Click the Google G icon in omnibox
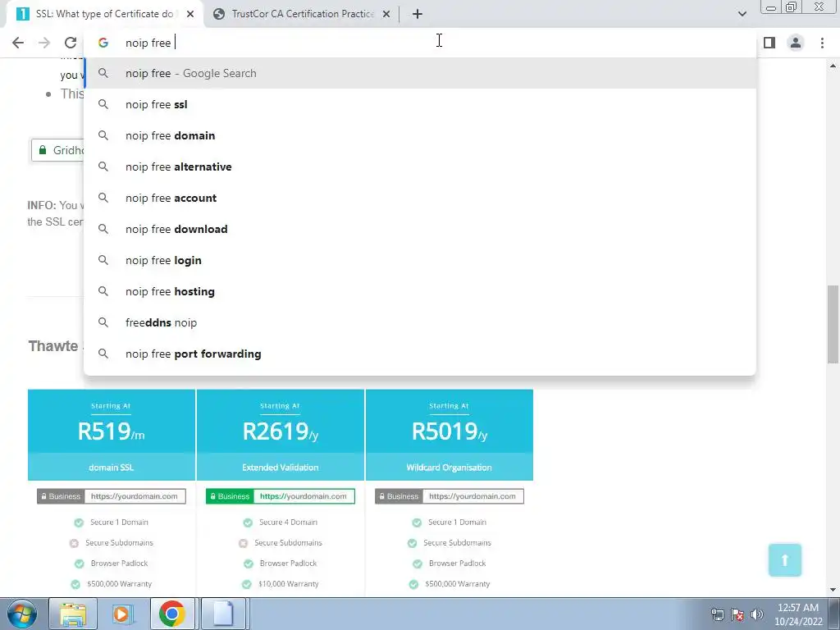 click(x=103, y=43)
